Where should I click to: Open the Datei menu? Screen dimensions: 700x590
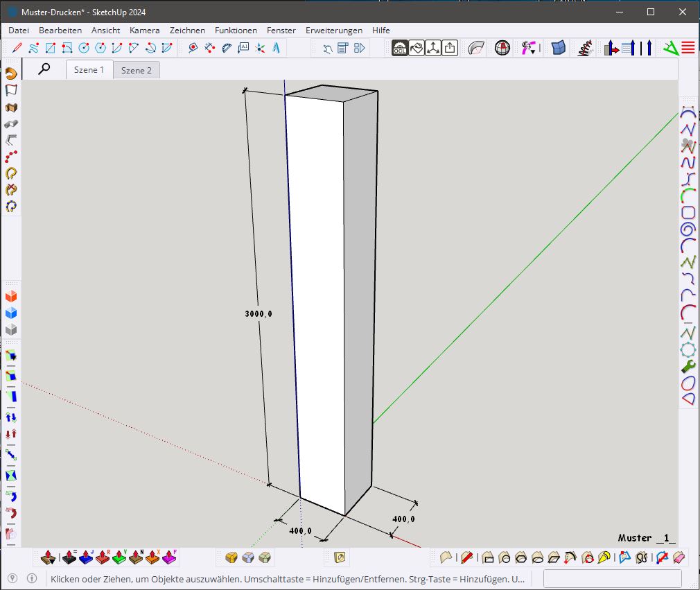click(19, 31)
